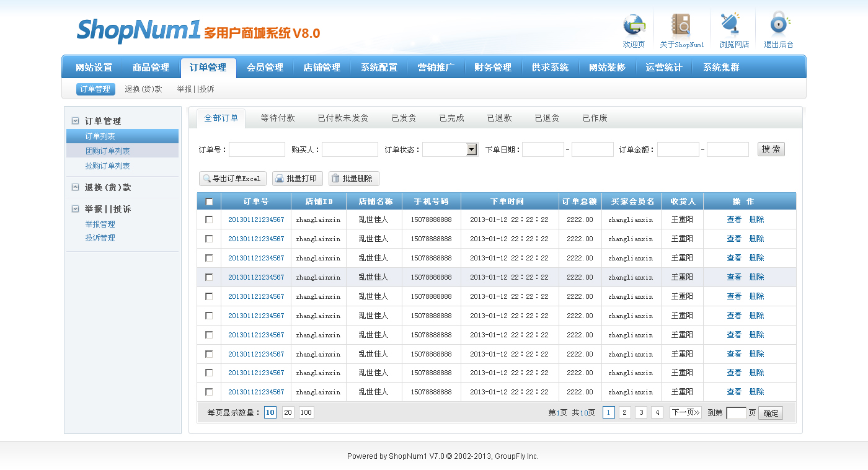
Task: Click 下一页 next page button
Action: (x=686, y=412)
